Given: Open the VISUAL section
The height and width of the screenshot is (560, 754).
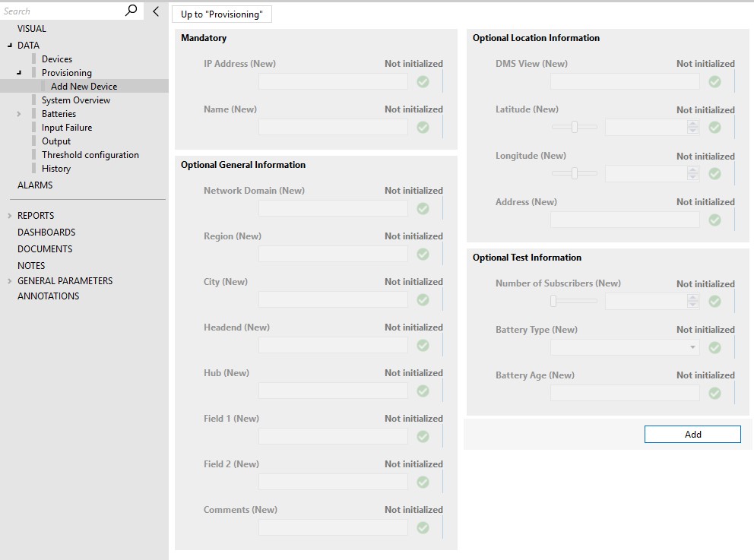Looking at the screenshot, I should (32, 29).
